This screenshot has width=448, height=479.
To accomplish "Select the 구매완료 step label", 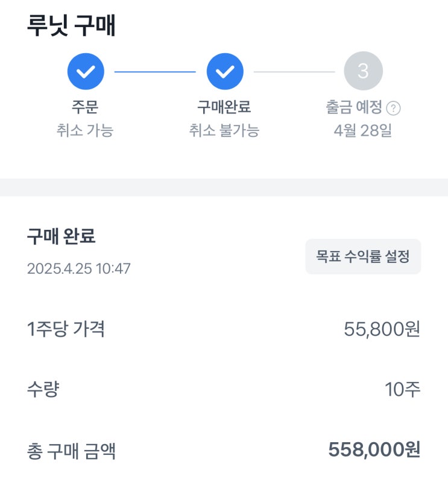I will (x=224, y=107).
